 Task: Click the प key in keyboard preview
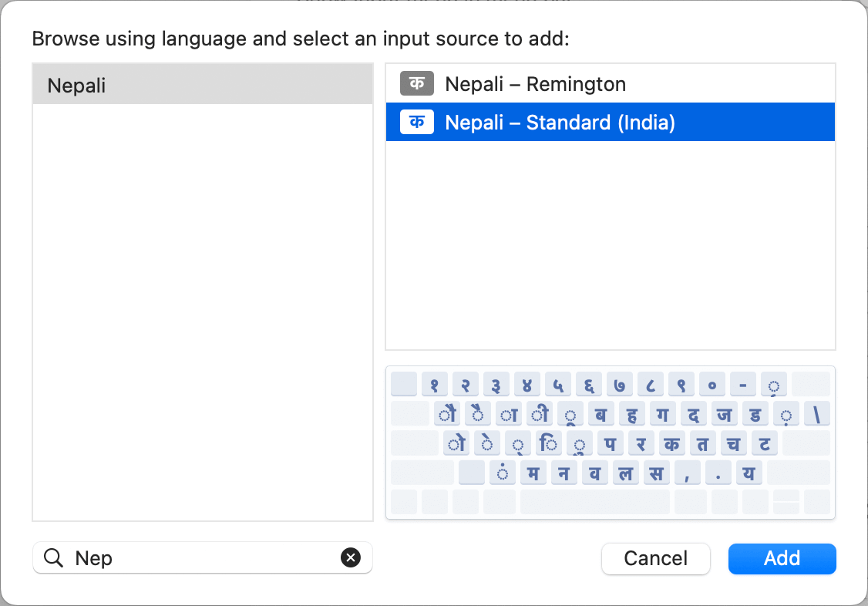tap(610, 443)
